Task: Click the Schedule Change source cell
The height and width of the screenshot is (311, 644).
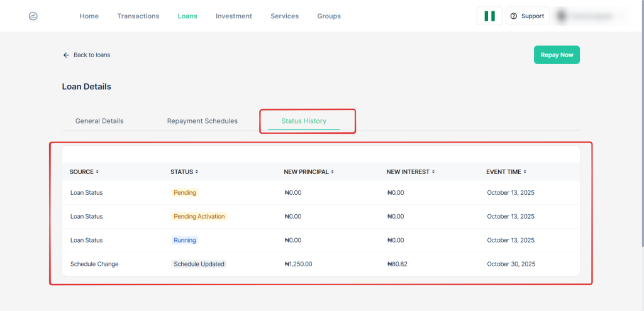Action: click(x=94, y=265)
